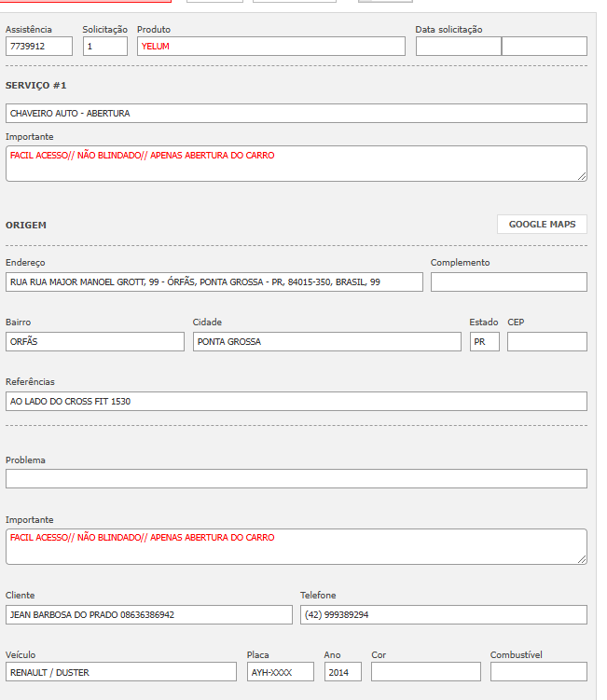This screenshot has width=607, height=700.
Task: Click the Assistência field with 7739912
Action: pos(38,47)
